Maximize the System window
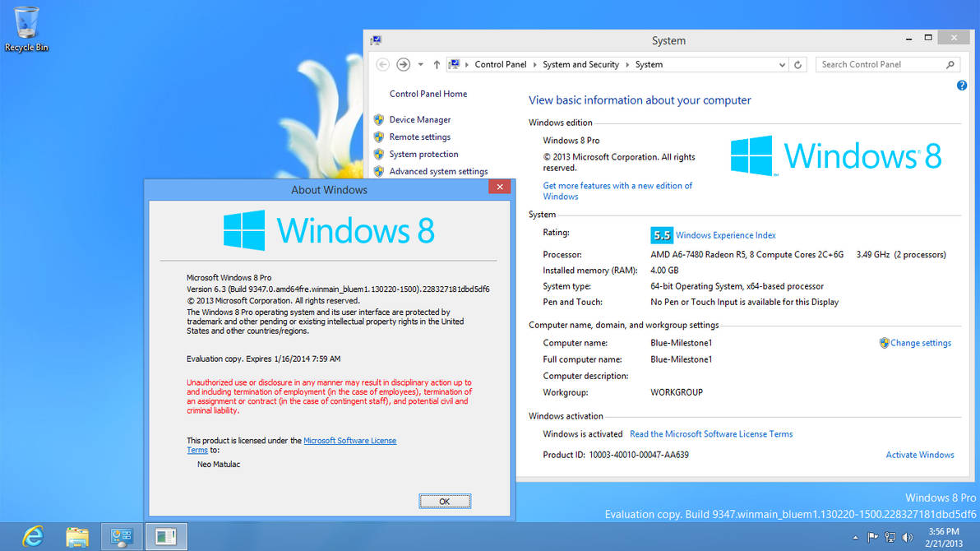The image size is (980, 551). 928,39
